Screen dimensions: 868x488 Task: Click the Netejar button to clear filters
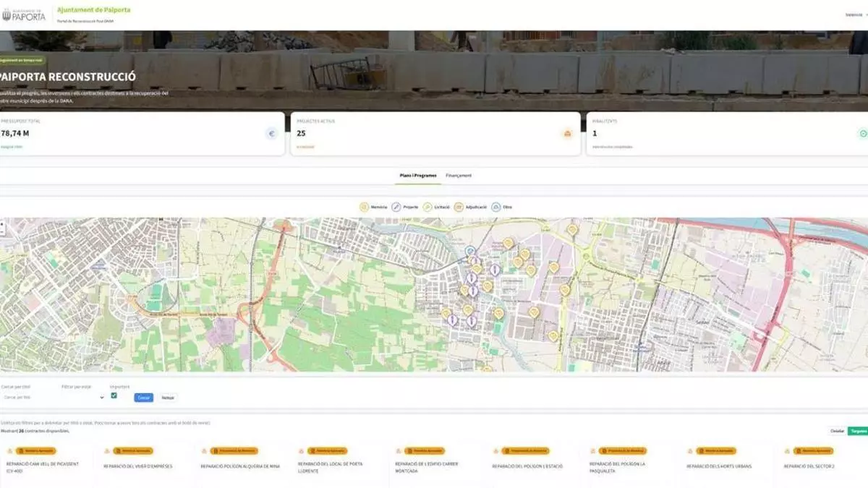[x=168, y=398]
